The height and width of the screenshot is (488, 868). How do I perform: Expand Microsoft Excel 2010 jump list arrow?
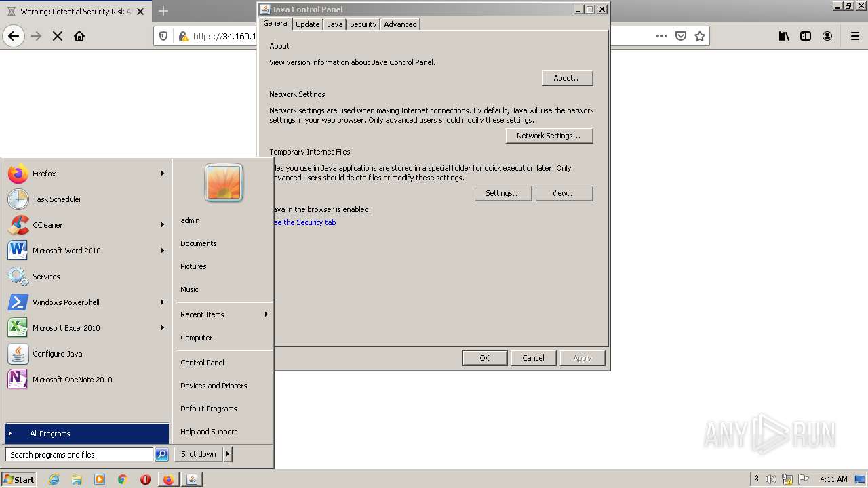(x=163, y=328)
